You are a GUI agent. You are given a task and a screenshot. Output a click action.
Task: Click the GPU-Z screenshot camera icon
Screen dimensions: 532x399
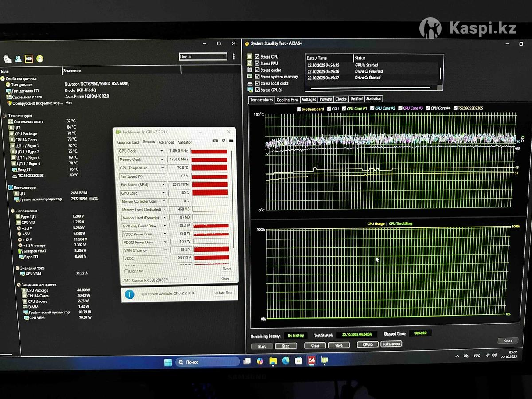(x=215, y=141)
